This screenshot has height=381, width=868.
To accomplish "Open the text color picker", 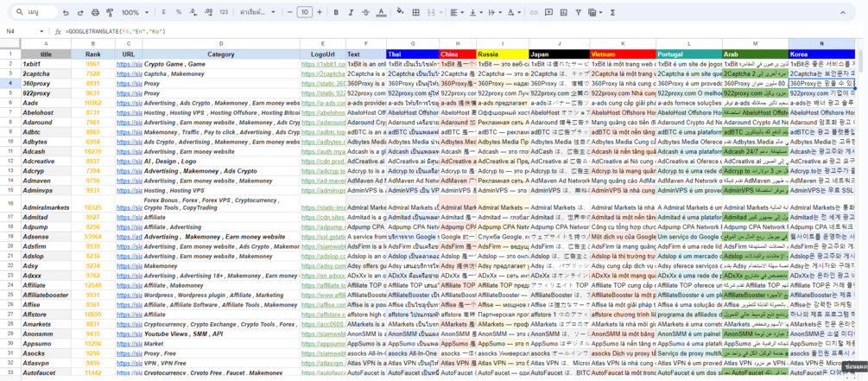I will pyautogui.click(x=382, y=12).
